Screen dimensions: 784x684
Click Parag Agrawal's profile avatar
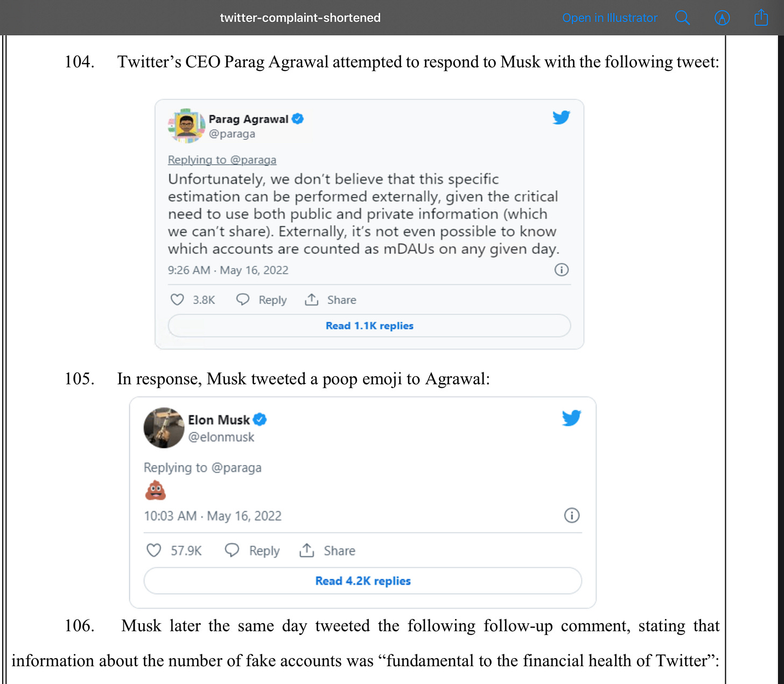click(x=186, y=125)
